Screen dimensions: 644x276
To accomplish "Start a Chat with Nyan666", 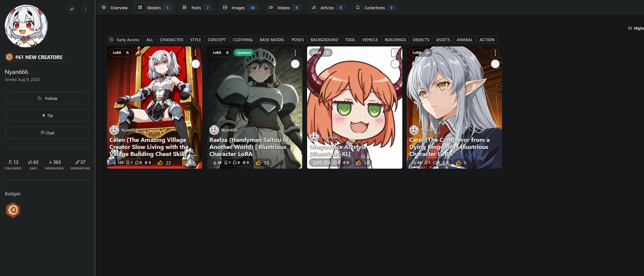I will (x=47, y=133).
